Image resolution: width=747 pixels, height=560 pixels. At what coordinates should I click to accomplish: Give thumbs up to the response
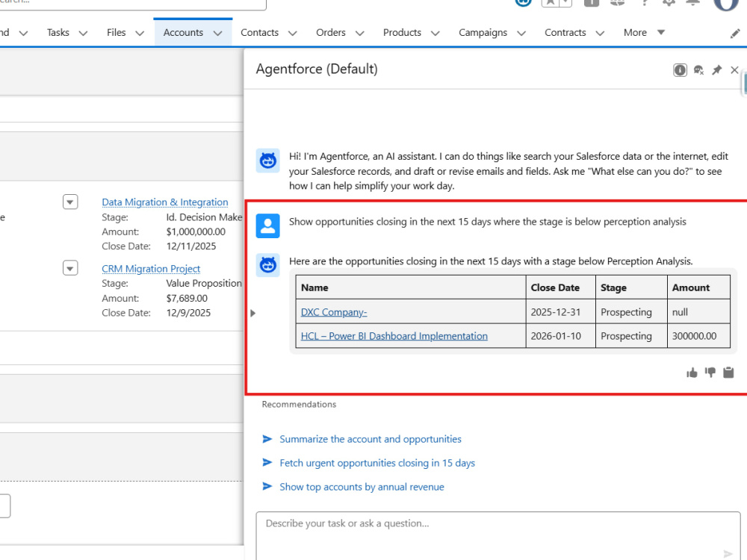coord(692,373)
